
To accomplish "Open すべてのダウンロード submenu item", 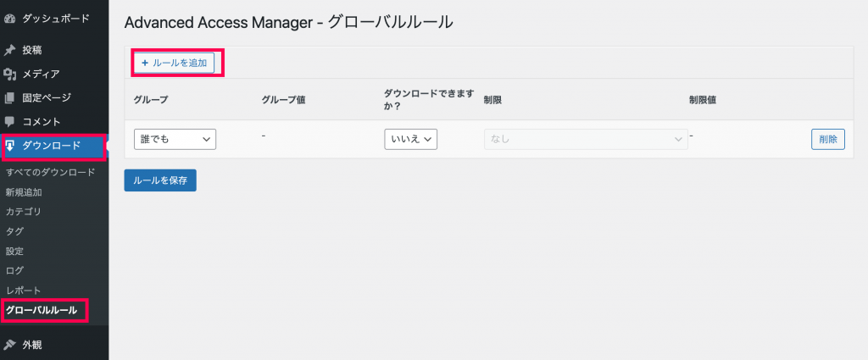I will click(50, 172).
